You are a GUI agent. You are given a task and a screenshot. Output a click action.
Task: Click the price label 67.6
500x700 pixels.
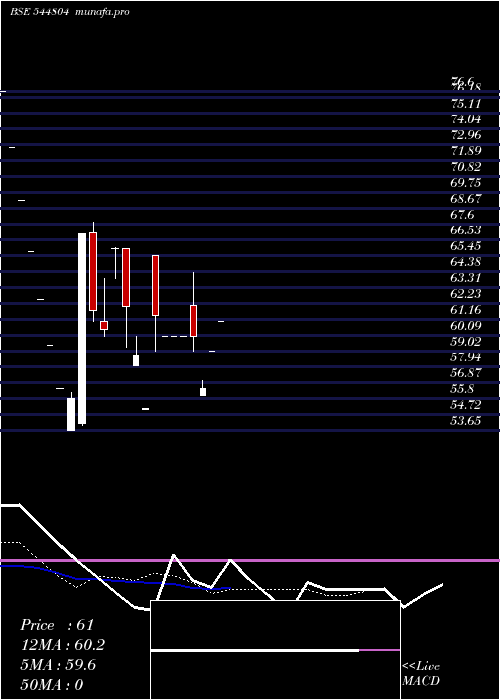(x=463, y=215)
